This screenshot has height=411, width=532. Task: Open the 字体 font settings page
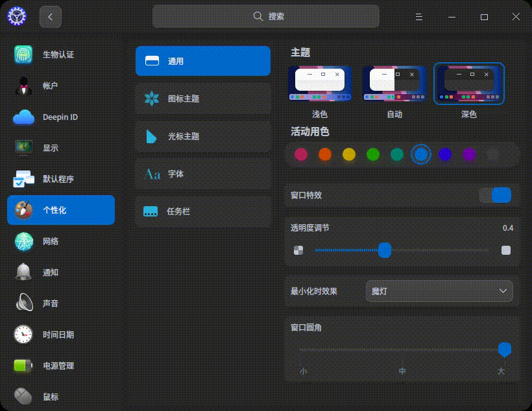click(x=203, y=174)
